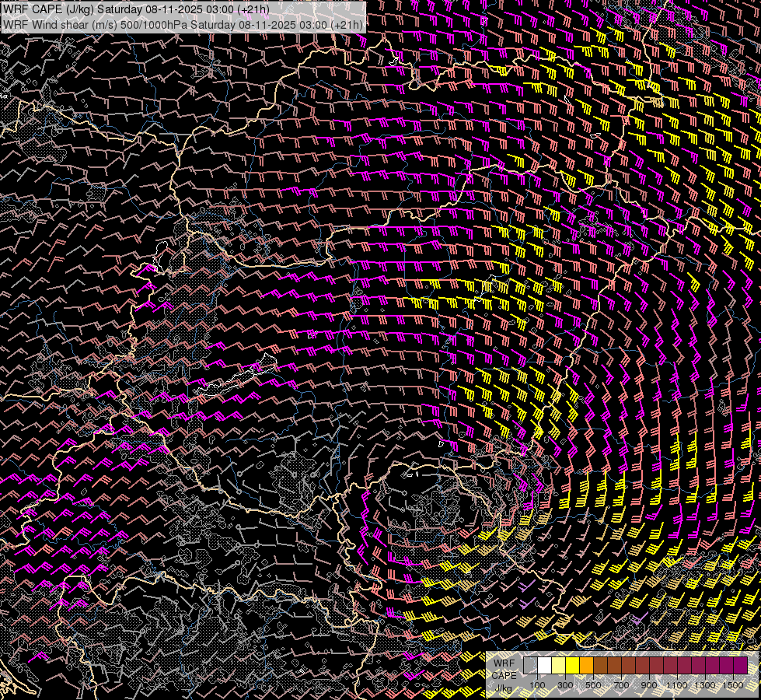The width and height of the screenshot is (761, 700).
Task: Pick the orange swatch in the CAPE legend
Action: (x=586, y=665)
